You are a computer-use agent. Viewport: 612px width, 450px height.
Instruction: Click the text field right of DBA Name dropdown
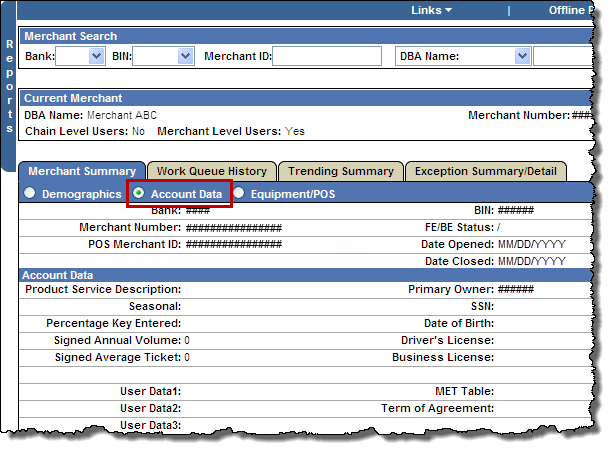pos(565,57)
